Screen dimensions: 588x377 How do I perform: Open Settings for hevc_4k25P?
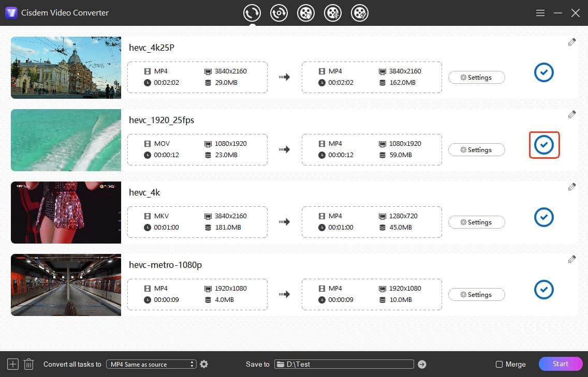(x=477, y=77)
